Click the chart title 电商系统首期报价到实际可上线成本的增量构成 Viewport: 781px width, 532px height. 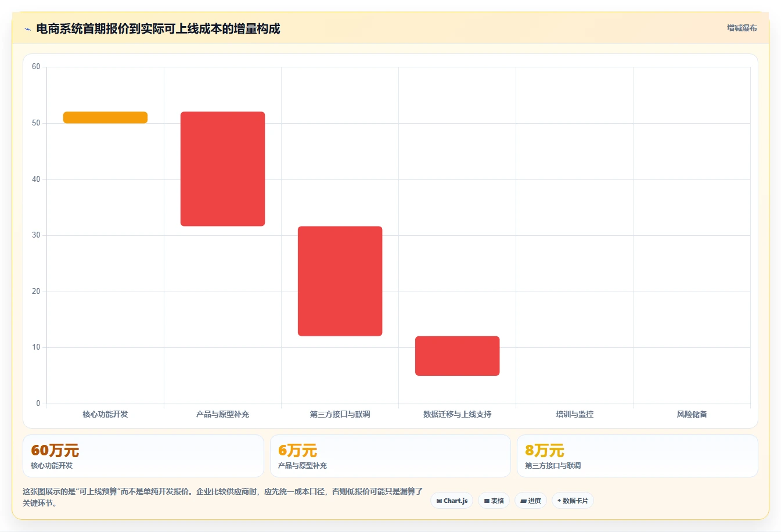[158, 28]
